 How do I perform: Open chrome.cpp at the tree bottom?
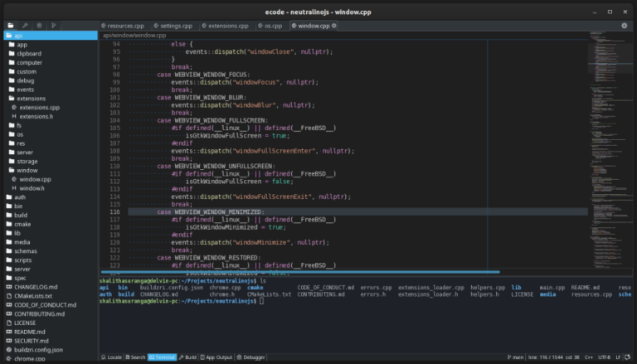pyautogui.click(x=51, y=359)
